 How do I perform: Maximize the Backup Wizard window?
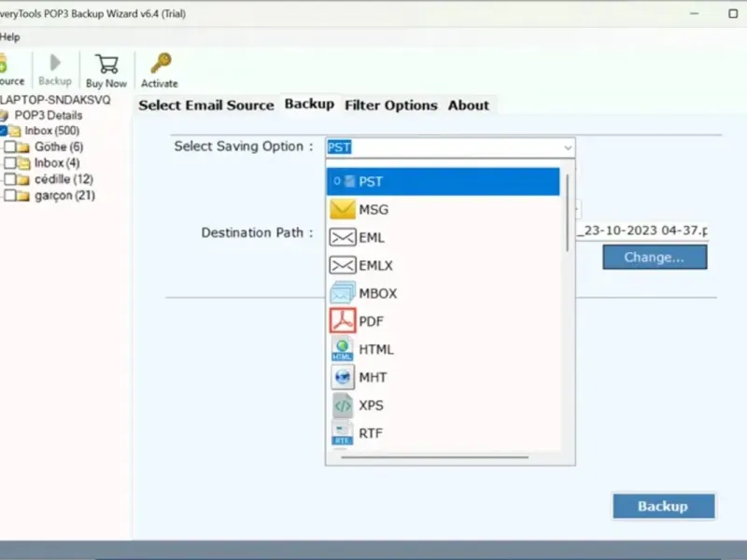733,14
